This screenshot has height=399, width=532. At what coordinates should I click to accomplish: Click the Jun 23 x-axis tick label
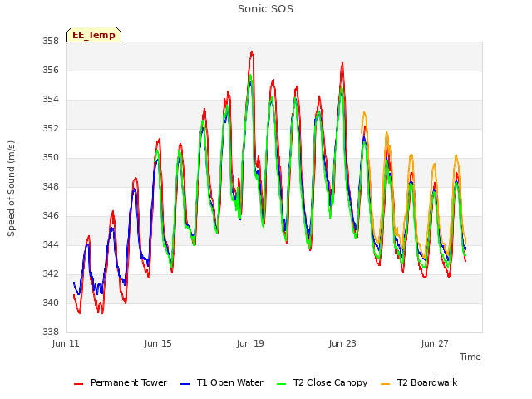coord(342,343)
